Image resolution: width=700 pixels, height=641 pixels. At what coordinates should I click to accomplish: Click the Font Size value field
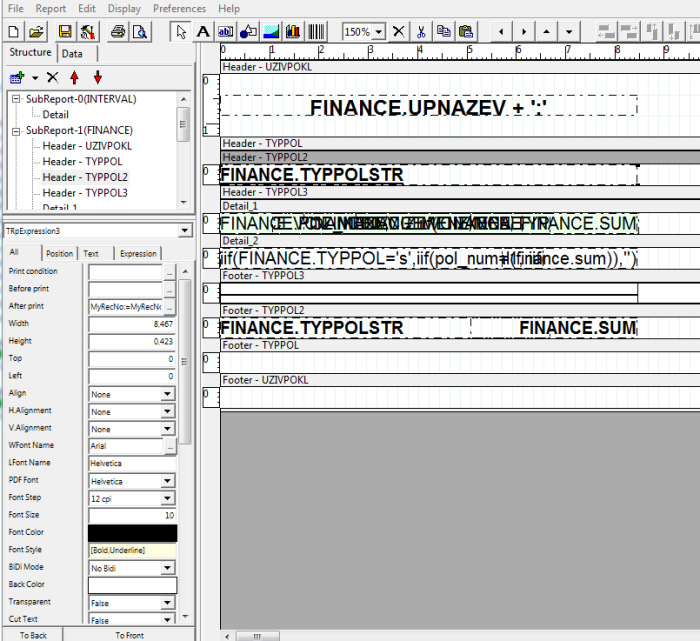coord(132,515)
